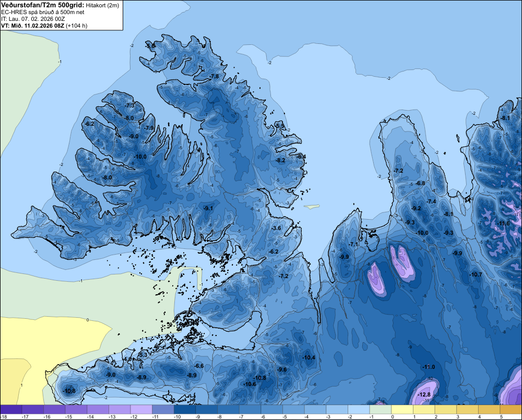Image resolution: width=522 pixels, height=420 pixels.
Task: Click the legend color segment between 3 and 4
Action: tap(467, 410)
